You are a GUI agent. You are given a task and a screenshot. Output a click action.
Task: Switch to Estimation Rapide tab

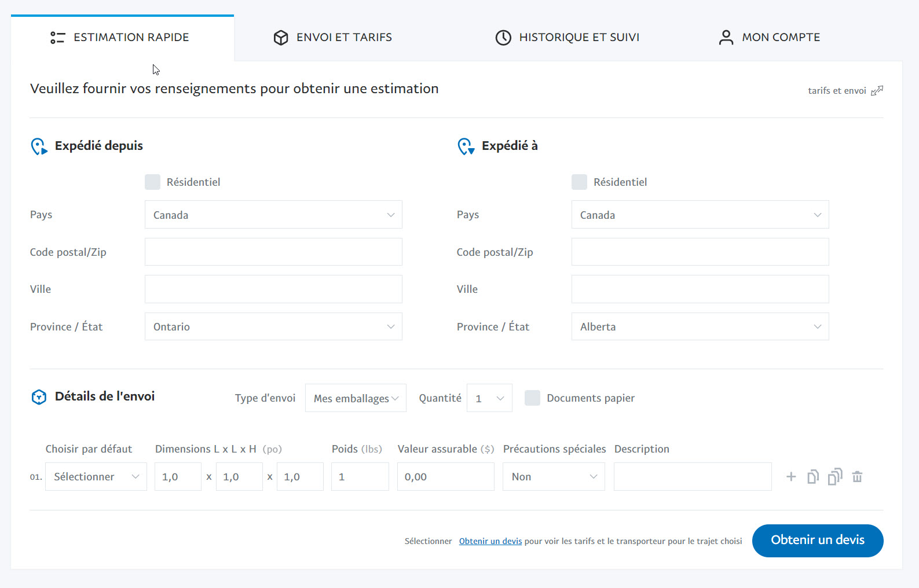coord(122,38)
